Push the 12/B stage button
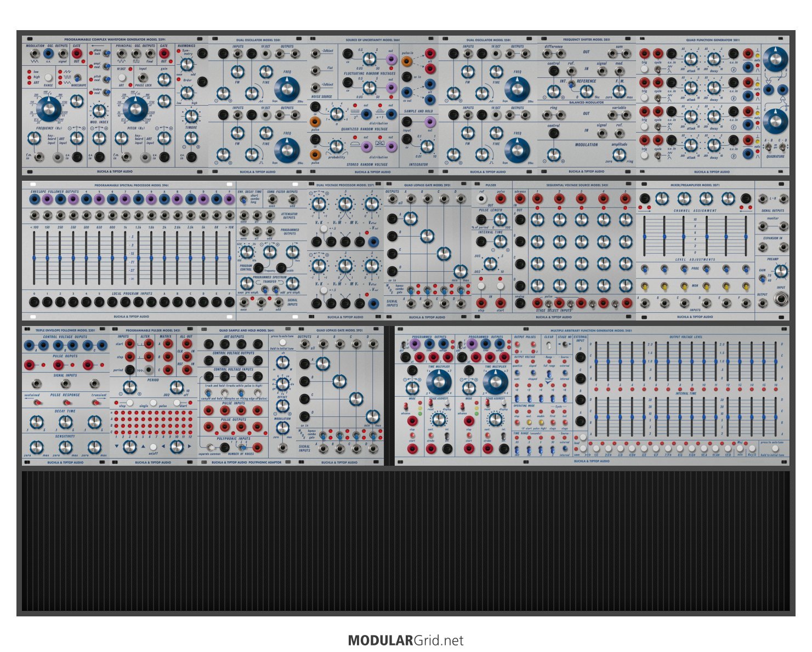Image resolution: width=812 pixels, height=652 pixels. [x=728, y=448]
